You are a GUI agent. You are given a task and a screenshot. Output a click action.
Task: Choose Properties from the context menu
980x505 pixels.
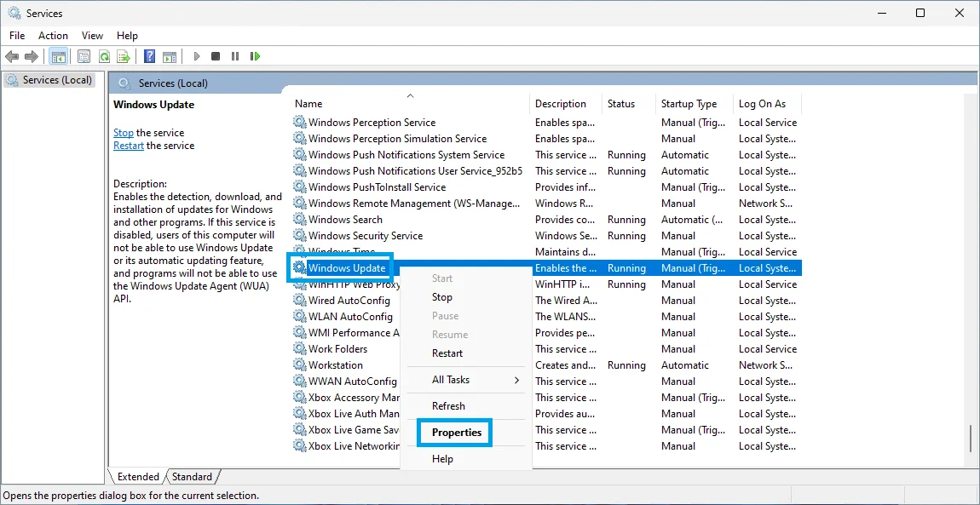pos(456,433)
